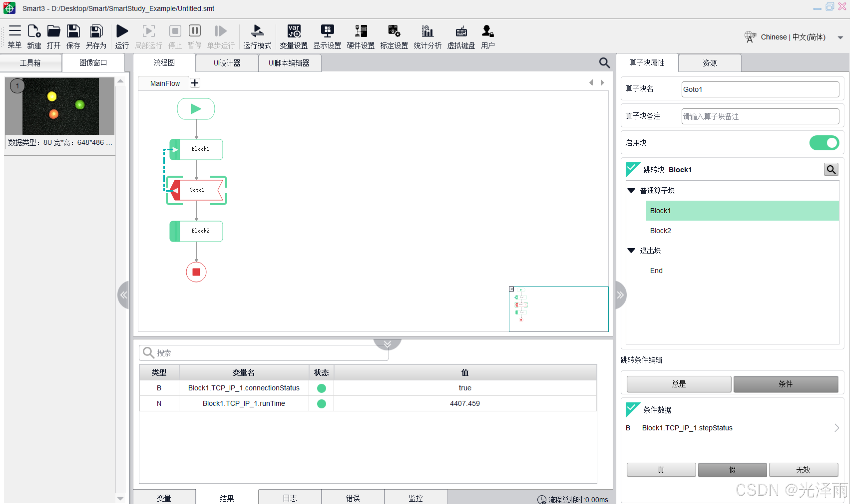Viewport: 850px width, 504px height.
Task: Switch to the UI设计器 tab
Action: click(x=227, y=63)
